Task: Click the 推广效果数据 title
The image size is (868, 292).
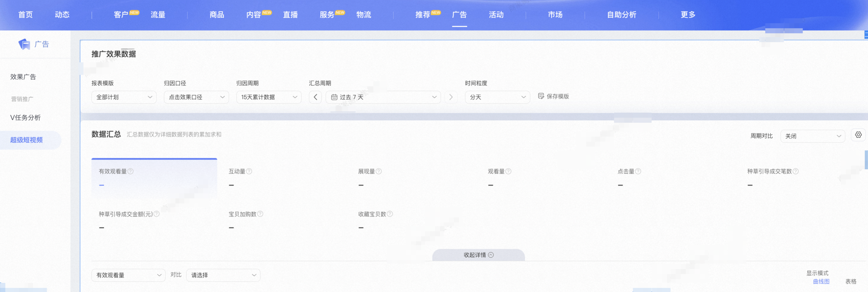Action: (114, 54)
